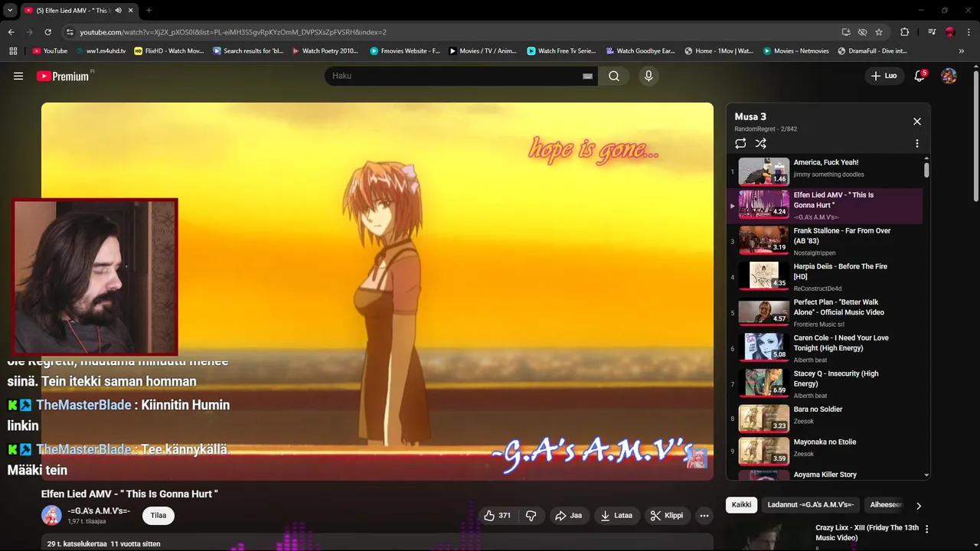Go back in browser history

pyautogui.click(x=11, y=32)
